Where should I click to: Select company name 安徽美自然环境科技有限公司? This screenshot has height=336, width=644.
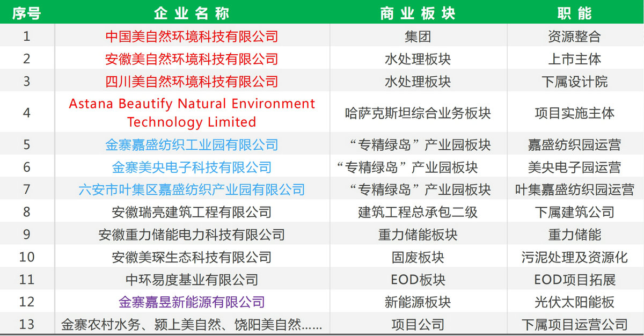tap(192, 59)
